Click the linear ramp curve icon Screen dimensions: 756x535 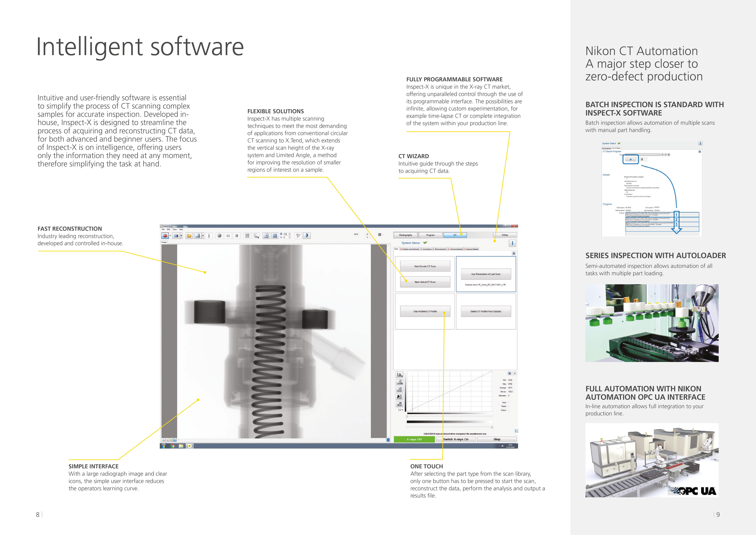pyautogui.click(x=399, y=389)
